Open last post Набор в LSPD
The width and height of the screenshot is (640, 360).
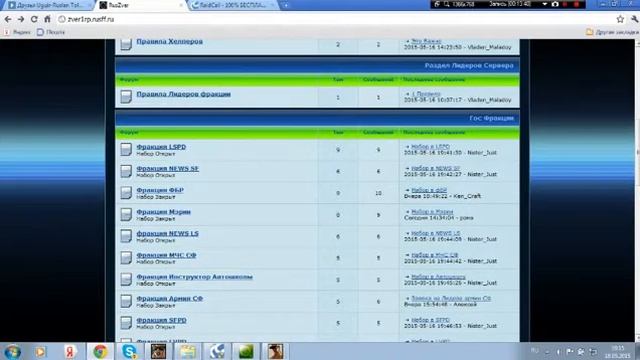coord(430,147)
